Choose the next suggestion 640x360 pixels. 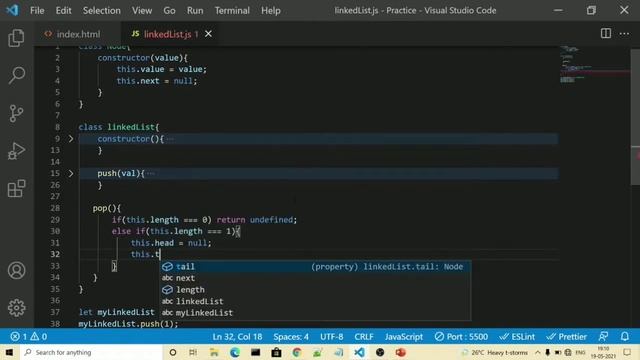tap(315, 278)
